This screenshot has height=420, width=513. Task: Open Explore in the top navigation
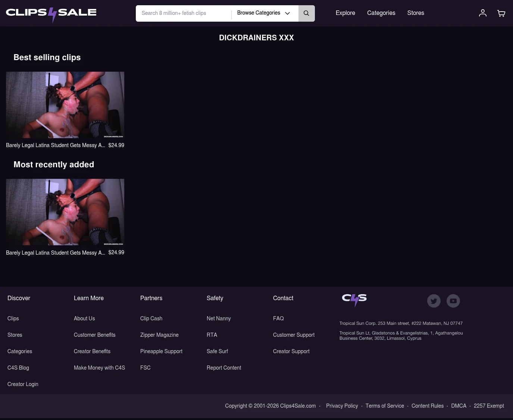tap(345, 13)
